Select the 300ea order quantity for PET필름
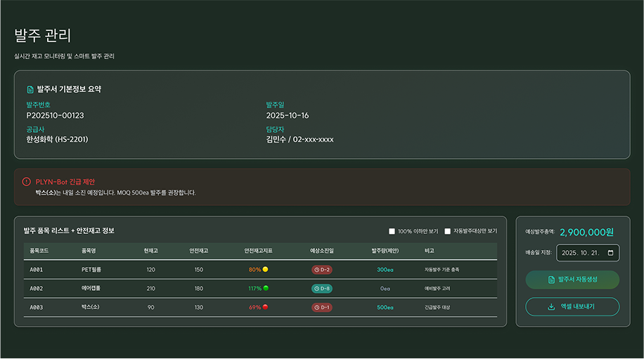The width and height of the screenshot is (644, 359). [385, 270]
